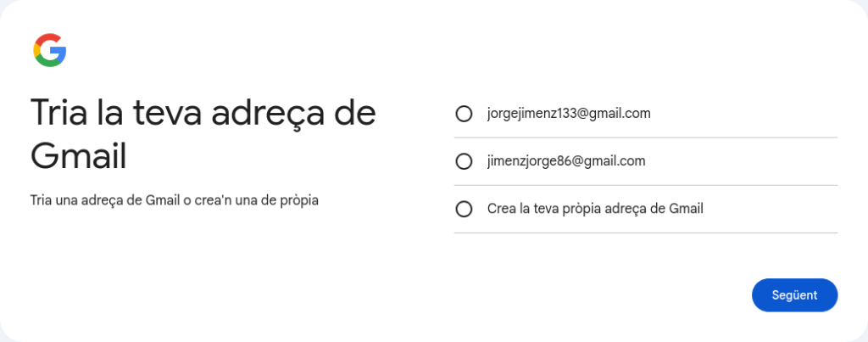The width and height of the screenshot is (868, 342).
Task: Click the 'Tria la teva adreça de Gmail' heading
Action: click(x=203, y=134)
